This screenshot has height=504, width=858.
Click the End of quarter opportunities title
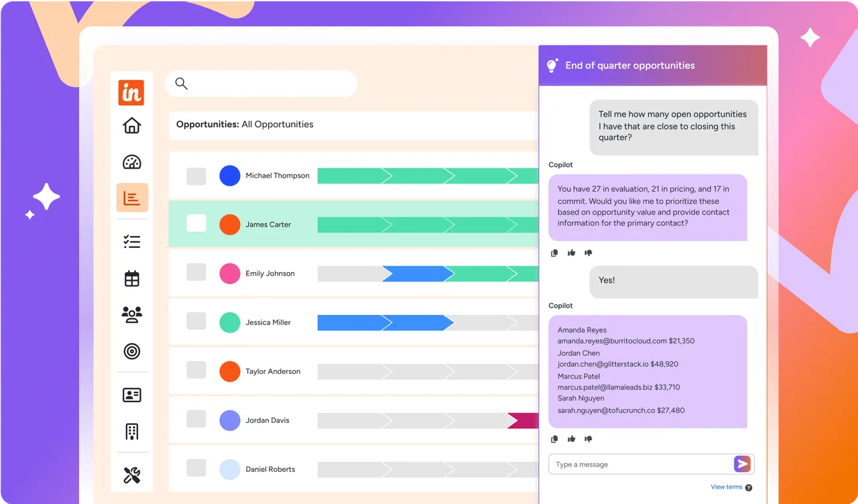630,66
